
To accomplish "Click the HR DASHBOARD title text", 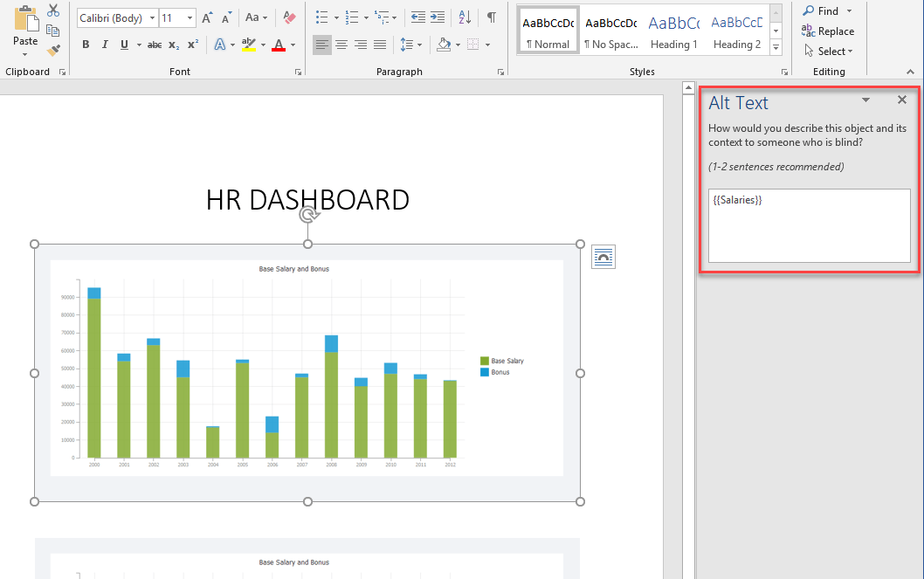I will [x=307, y=200].
